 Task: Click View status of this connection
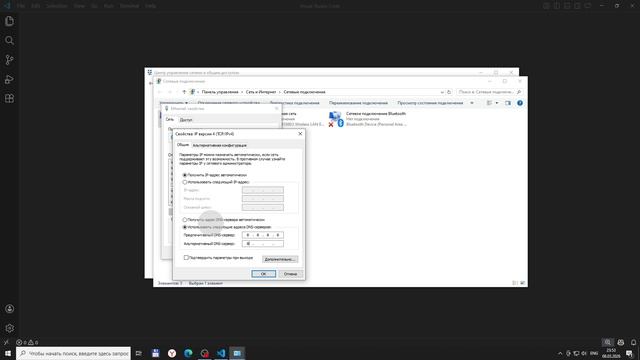coord(430,103)
